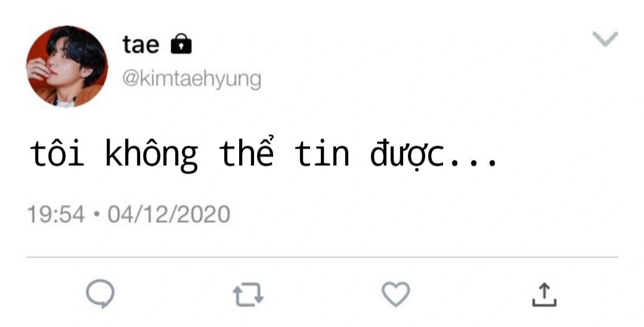Toggle retweet with the looping arrows
Screen dimensions: 644x327
click(248, 295)
